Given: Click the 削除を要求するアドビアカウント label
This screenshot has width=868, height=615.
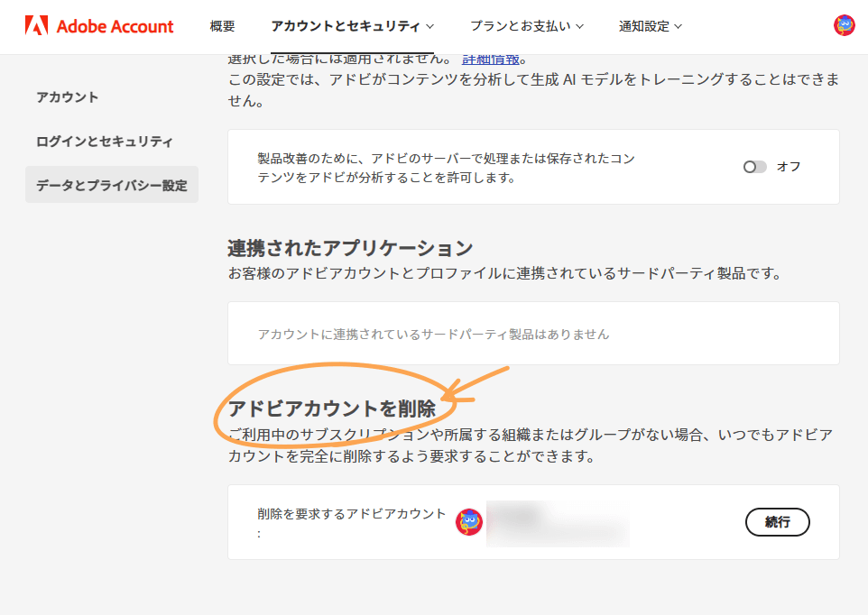Looking at the screenshot, I should click(352, 523).
